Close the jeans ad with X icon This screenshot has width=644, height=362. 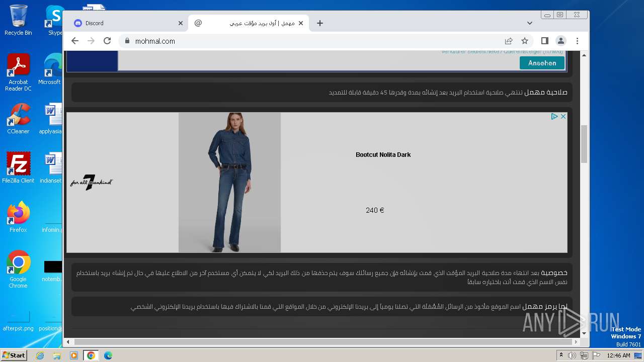pyautogui.click(x=563, y=116)
